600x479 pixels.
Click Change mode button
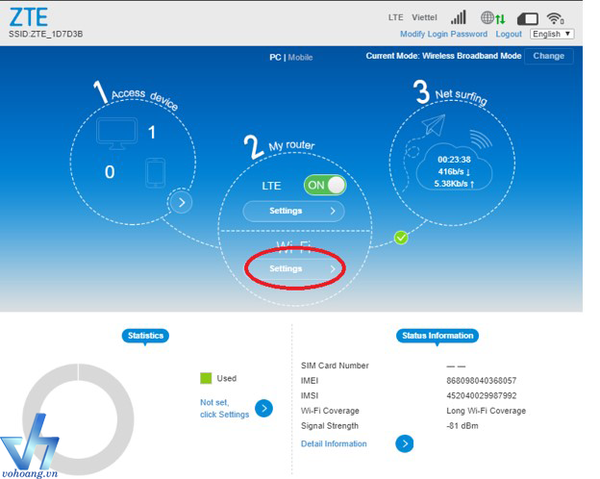pos(549,56)
